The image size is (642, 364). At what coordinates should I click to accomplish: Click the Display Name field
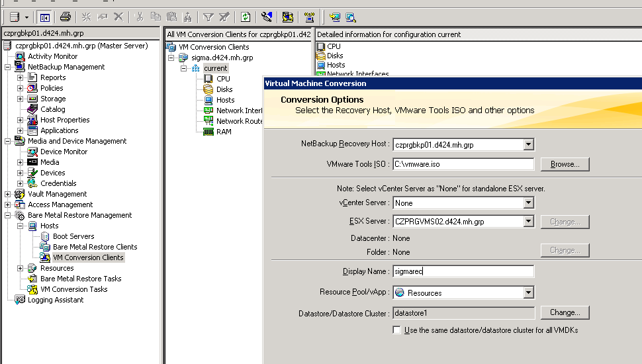point(463,271)
